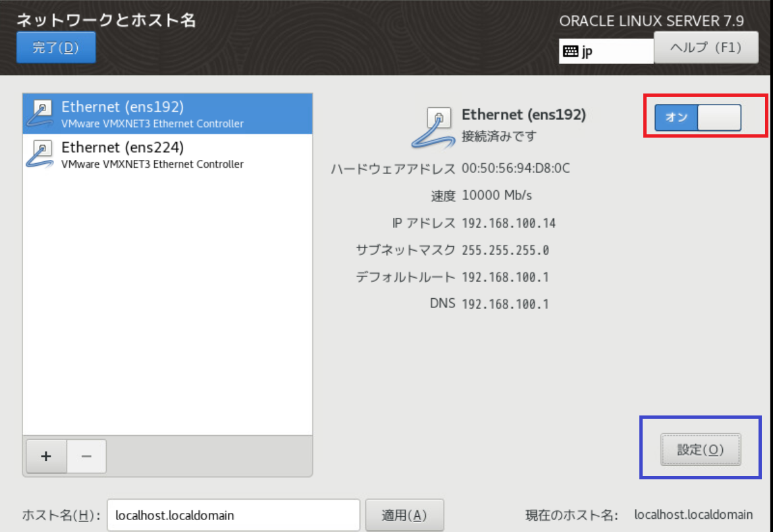Click the ens192 network cable icon in device list
This screenshot has width=773, height=532.
click(40, 114)
